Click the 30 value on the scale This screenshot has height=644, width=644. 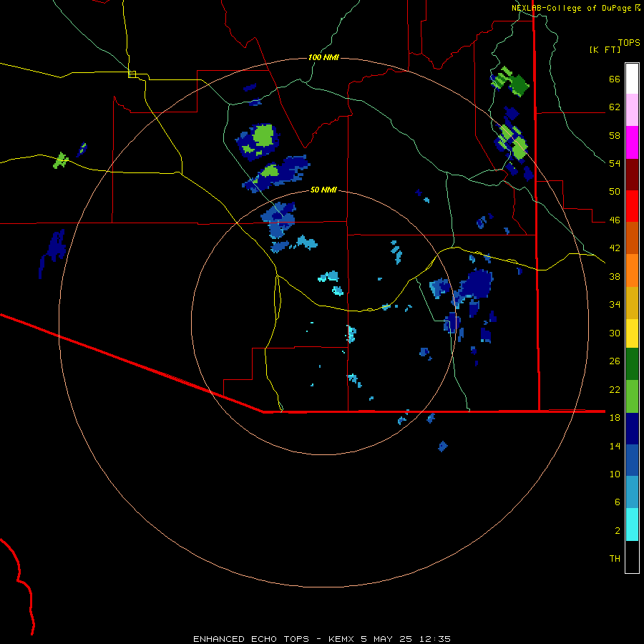click(x=615, y=333)
